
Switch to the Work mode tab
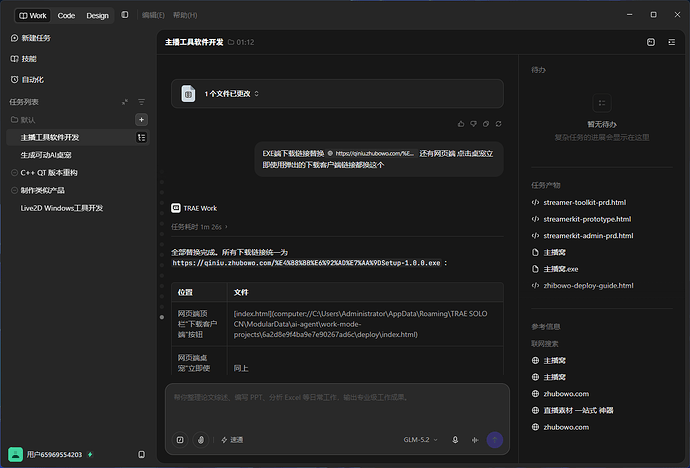point(33,15)
